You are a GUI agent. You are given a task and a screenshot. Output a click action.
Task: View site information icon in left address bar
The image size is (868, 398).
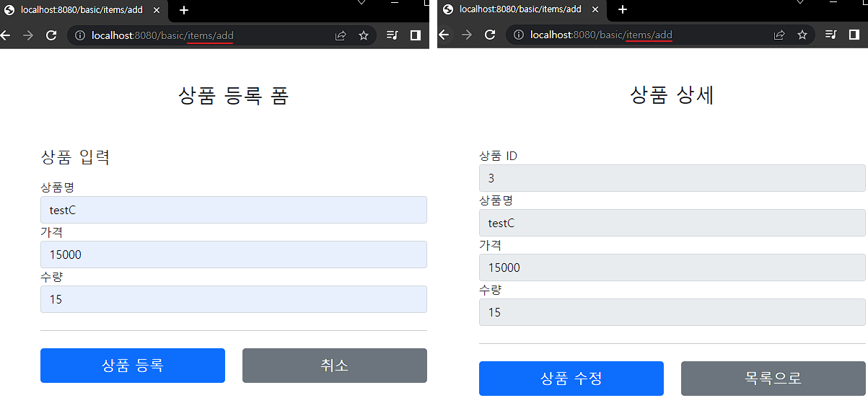point(80,35)
